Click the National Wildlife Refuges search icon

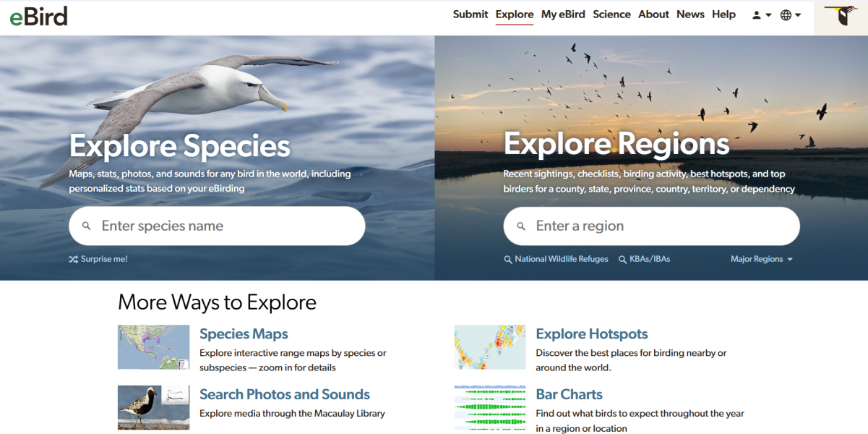click(508, 258)
